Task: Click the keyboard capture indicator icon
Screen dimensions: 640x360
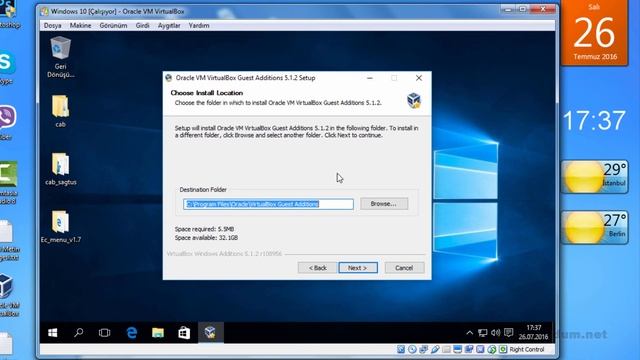Action: (503, 349)
